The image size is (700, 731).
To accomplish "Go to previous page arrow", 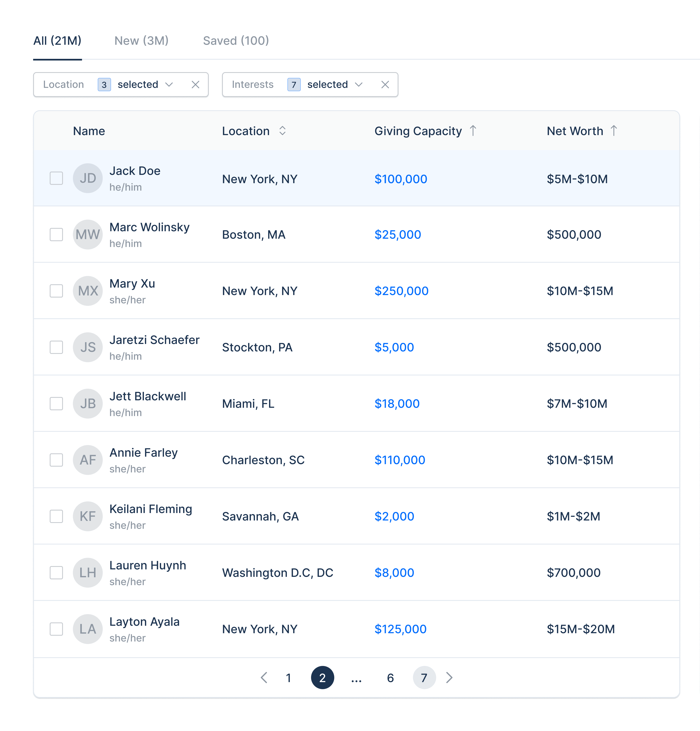I will pos(264,678).
